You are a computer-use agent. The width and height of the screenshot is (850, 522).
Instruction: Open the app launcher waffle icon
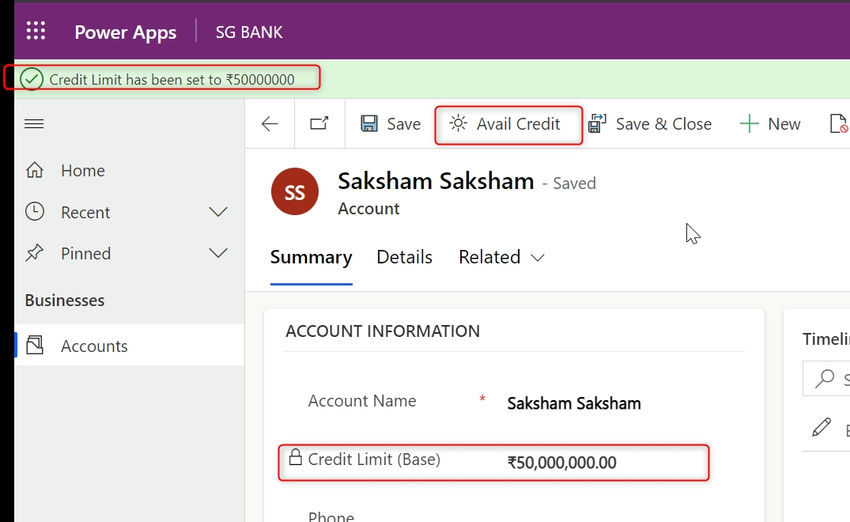36,31
